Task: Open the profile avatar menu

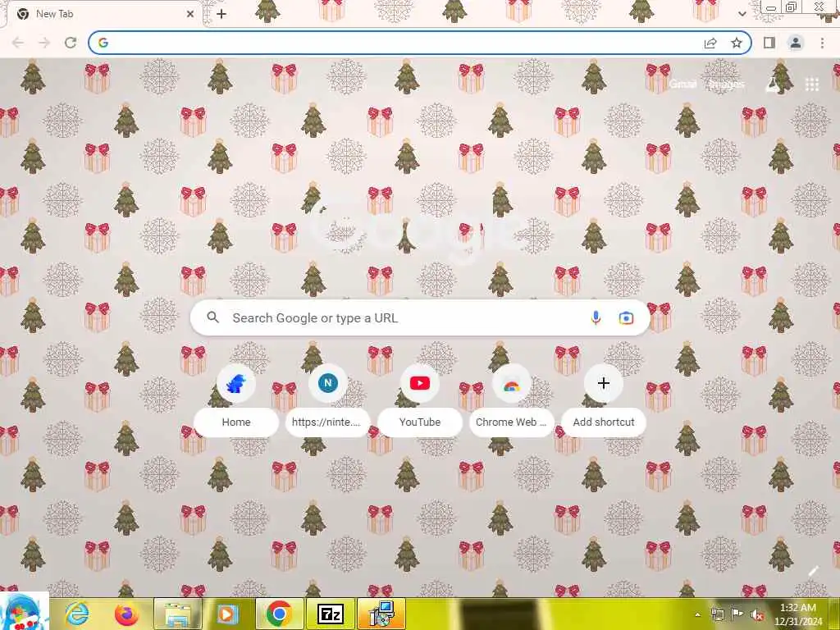Action: (796, 43)
